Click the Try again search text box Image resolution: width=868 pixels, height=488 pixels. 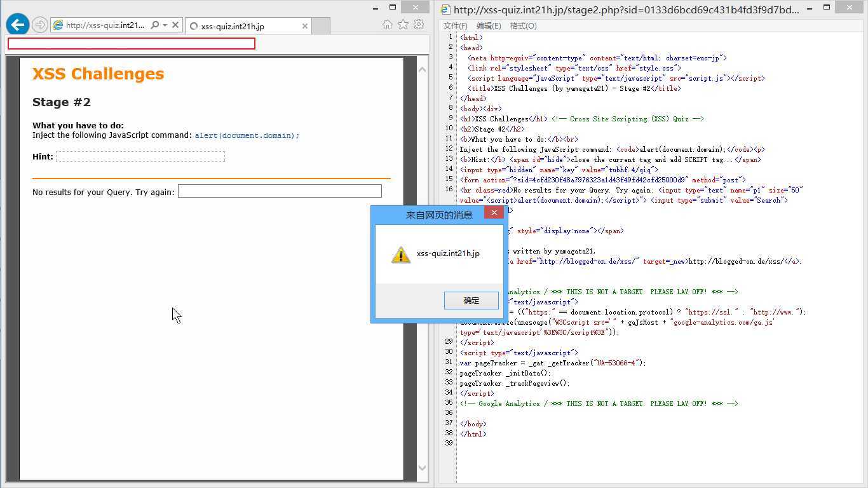[280, 191]
